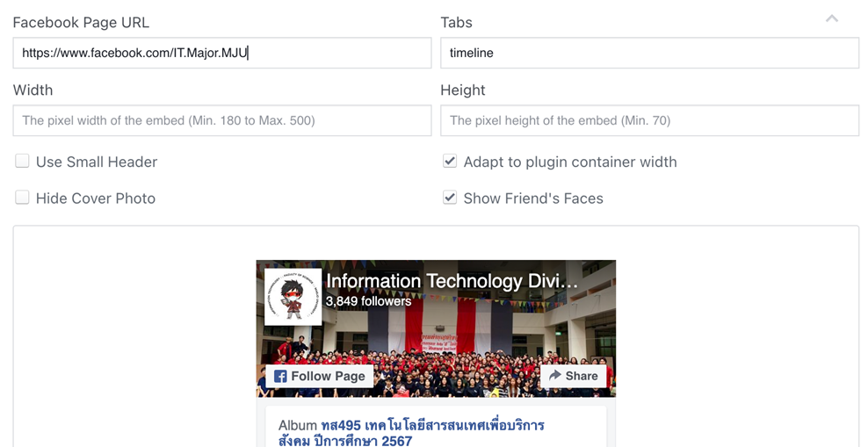Click the Show Friend's Faces label
This screenshot has width=868, height=447.
coord(533,198)
